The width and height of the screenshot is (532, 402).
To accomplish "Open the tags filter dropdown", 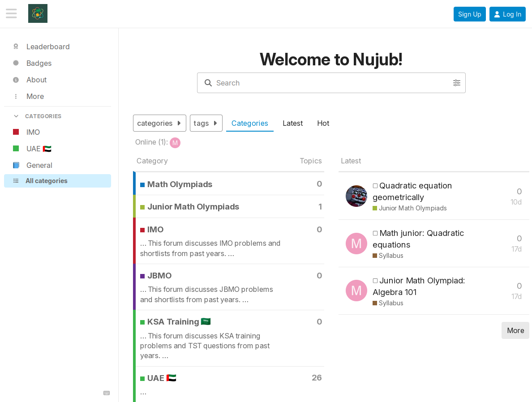I will (206, 123).
